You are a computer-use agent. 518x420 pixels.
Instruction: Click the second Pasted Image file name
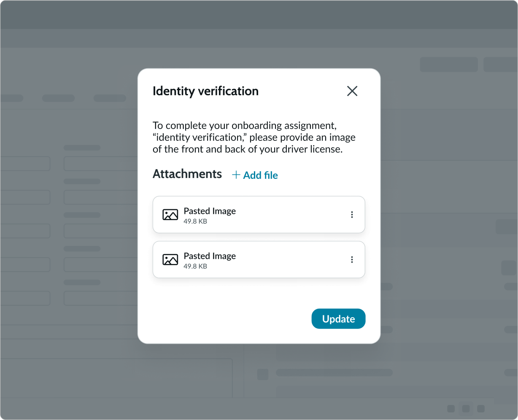[210, 256]
